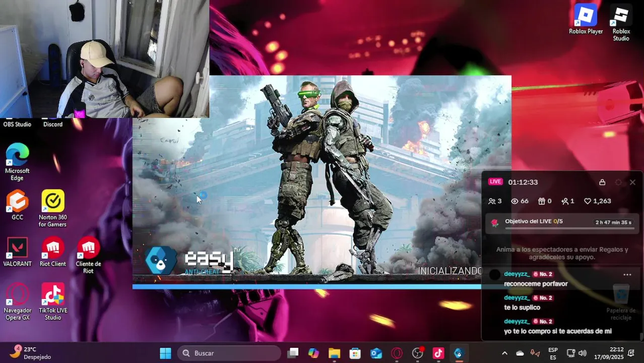Open the weather widget showing 23°C
644x363 pixels.
click(x=31, y=353)
